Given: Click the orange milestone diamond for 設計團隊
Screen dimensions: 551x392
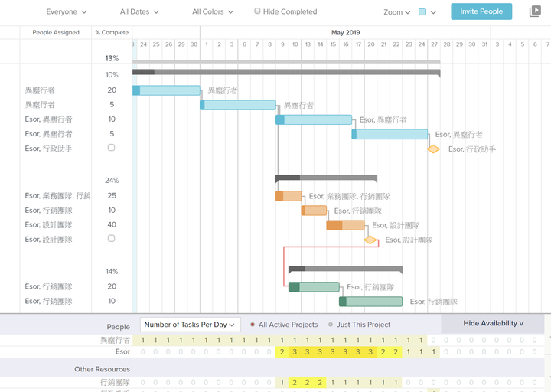Looking at the screenshot, I should pyautogui.click(x=370, y=240).
